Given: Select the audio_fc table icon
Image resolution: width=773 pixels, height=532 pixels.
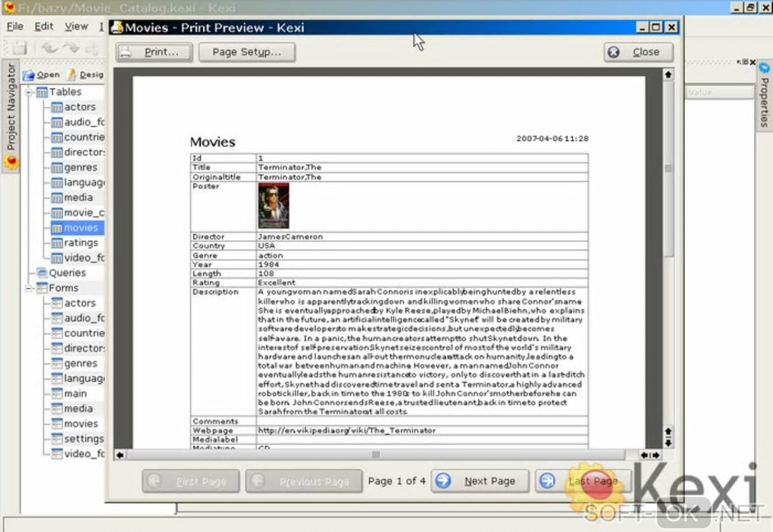Looking at the screenshot, I should [x=57, y=122].
